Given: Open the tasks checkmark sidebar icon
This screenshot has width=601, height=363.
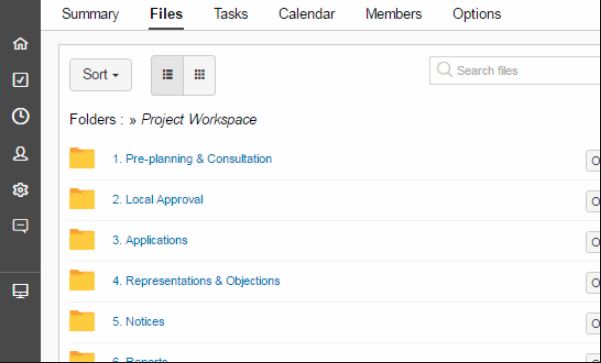Looking at the screenshot, I should (20, 80).
